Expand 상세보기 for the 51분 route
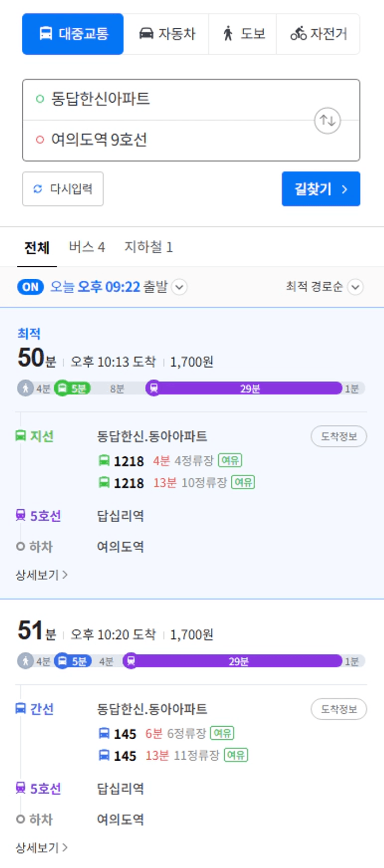The width and height of the screenshot is (384, 868). pyautogui.click(x=42, y=848)
